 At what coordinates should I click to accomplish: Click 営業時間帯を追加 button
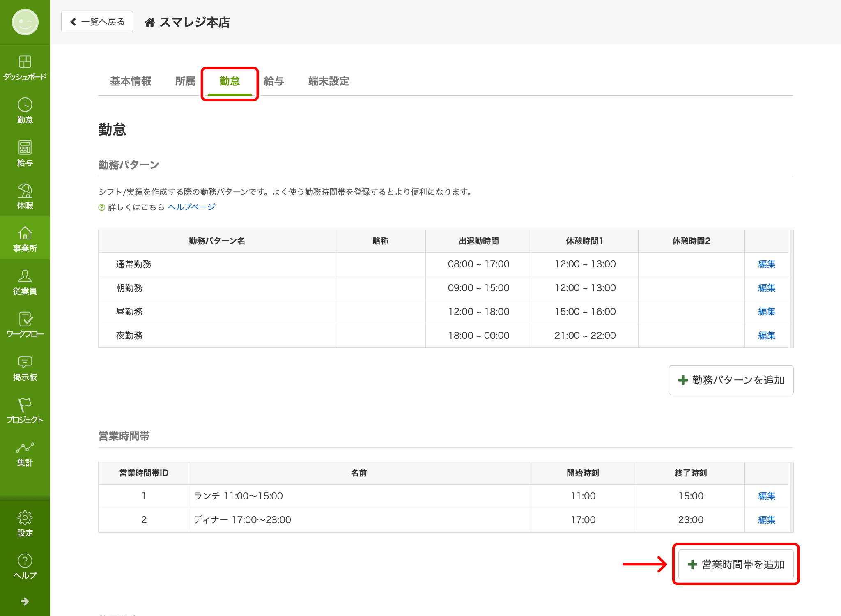pos(735,565)
